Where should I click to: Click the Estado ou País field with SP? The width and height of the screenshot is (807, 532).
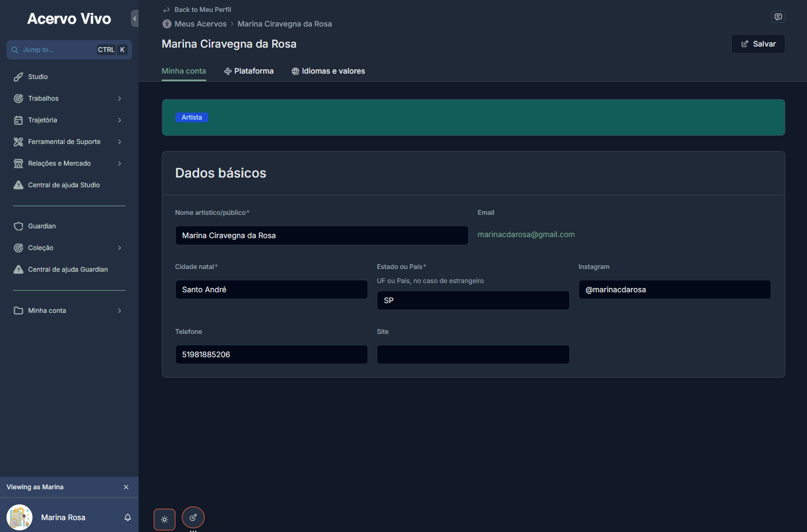(x=473, y=300)
